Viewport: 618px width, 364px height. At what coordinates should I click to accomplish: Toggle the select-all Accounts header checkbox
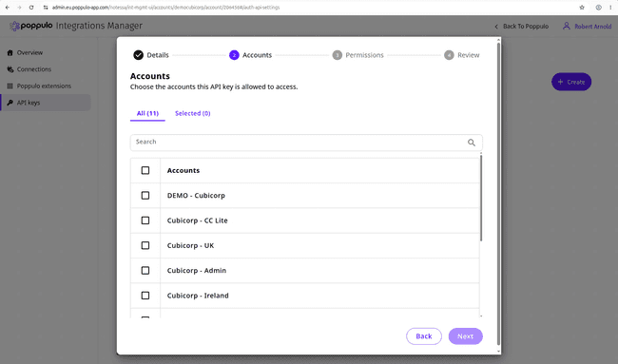(x=145, y=170)
